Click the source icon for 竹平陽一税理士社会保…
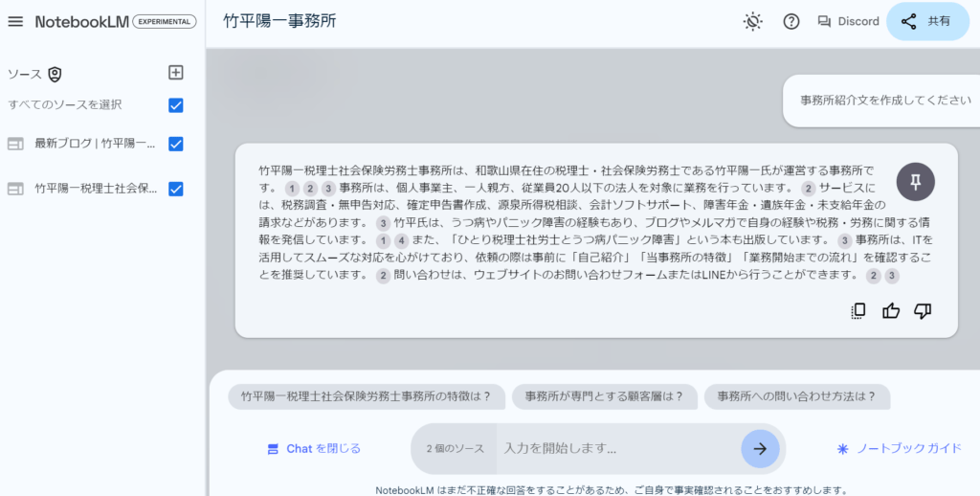The height and width of the screenshot is (496, 980). pos(15,189)
